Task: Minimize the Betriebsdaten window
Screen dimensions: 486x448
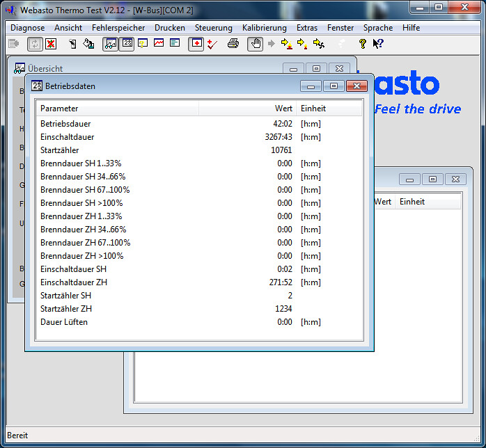Action: point(311,86)
